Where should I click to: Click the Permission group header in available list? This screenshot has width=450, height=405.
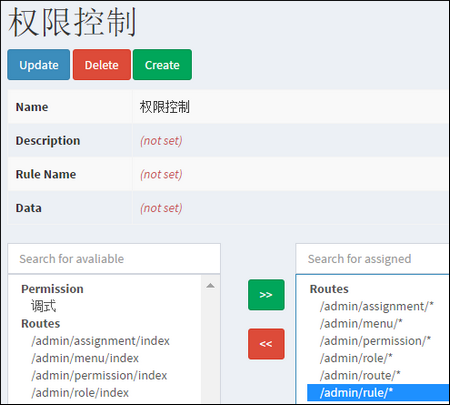coord(52,289)
